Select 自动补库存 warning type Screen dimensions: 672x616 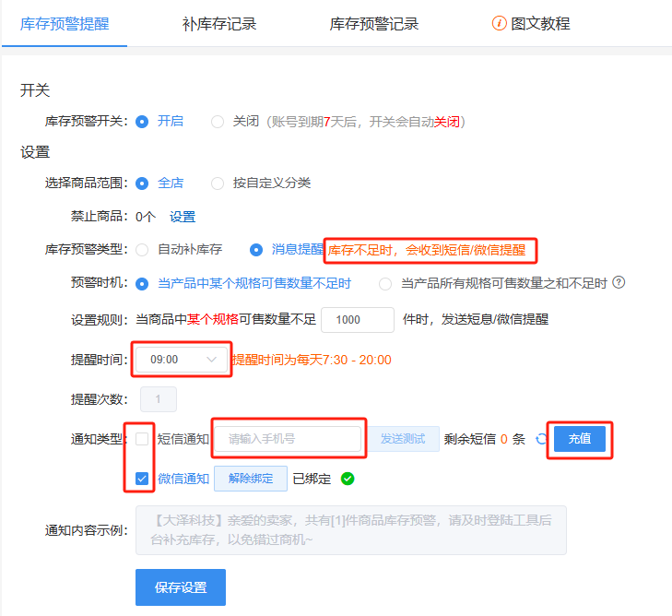pos(142,250)
